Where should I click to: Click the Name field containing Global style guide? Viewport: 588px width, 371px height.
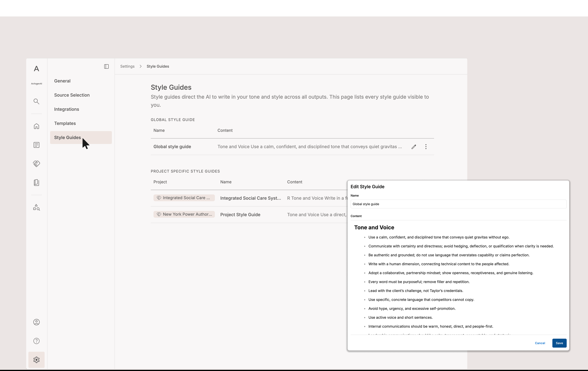(458, 204)
